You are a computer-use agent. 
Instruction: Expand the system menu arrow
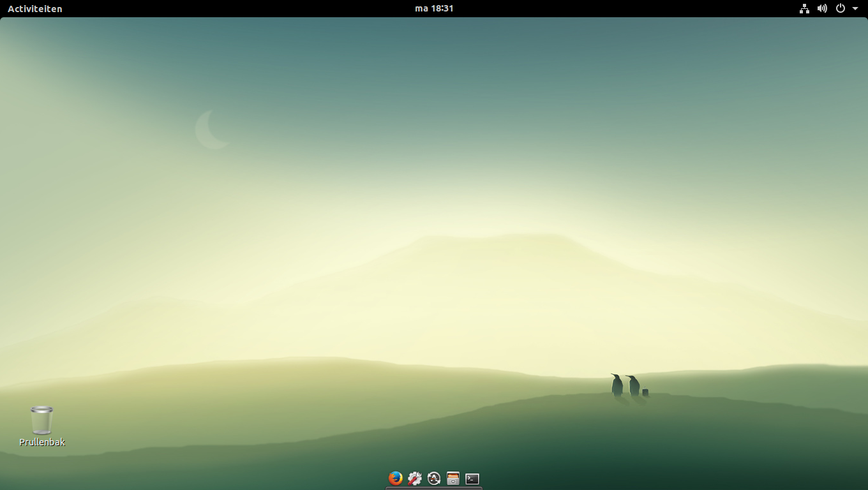(855, 9)
